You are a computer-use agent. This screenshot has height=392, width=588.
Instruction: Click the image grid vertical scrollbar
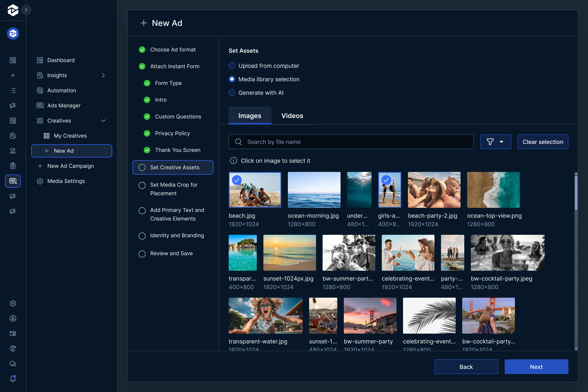pos(576,193)
